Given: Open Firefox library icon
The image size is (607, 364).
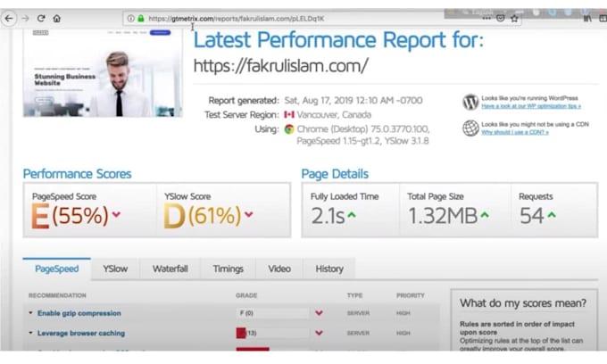Looking at the screenshot, I should (587, 18).
